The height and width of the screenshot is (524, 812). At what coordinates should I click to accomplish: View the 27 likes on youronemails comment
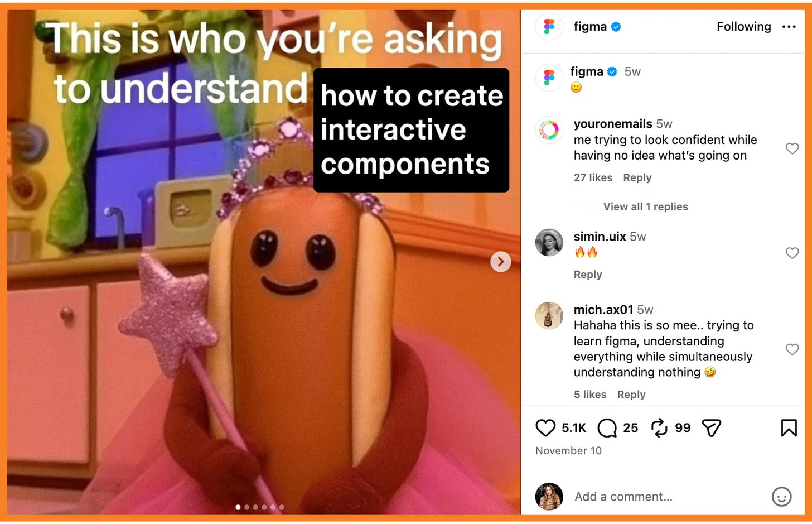click(593, 177)
